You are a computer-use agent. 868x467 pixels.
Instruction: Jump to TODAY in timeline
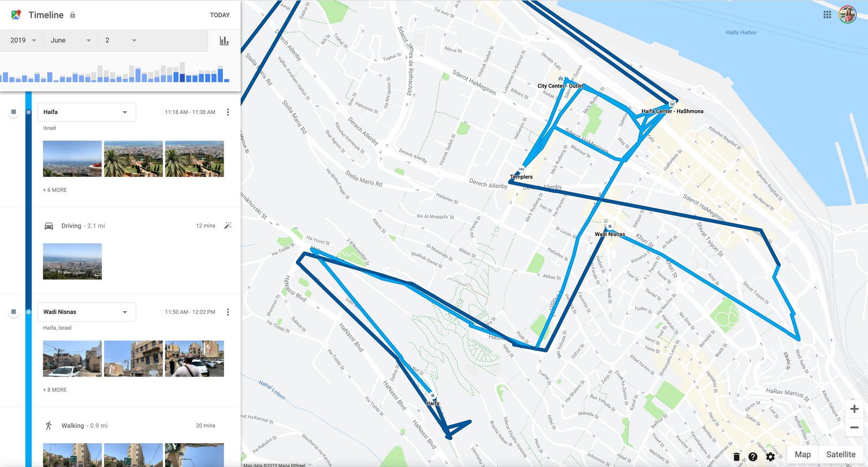pos(220,15)
